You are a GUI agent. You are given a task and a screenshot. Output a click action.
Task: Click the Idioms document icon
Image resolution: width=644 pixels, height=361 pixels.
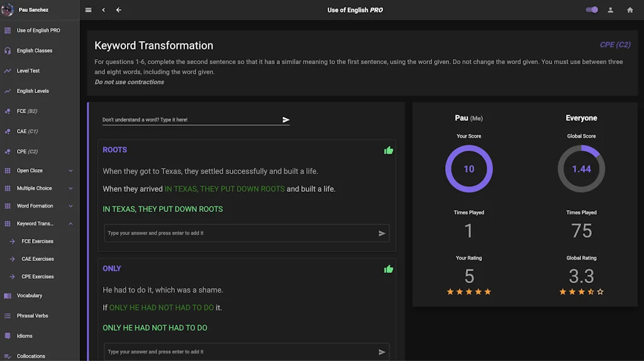8,336
